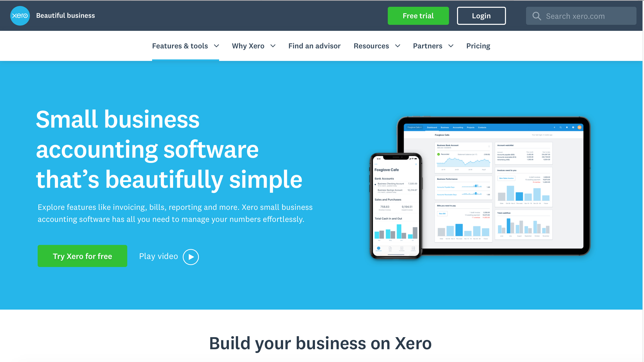The height and width of the screenshot is (362, 644).
Task: Click the Login button
Action: [481, 16]
